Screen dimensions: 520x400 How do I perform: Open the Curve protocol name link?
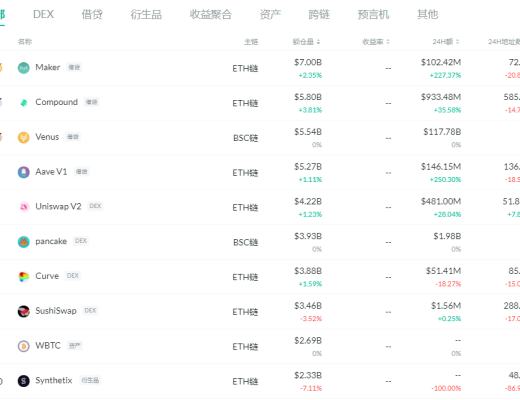[x=47, y=276]
